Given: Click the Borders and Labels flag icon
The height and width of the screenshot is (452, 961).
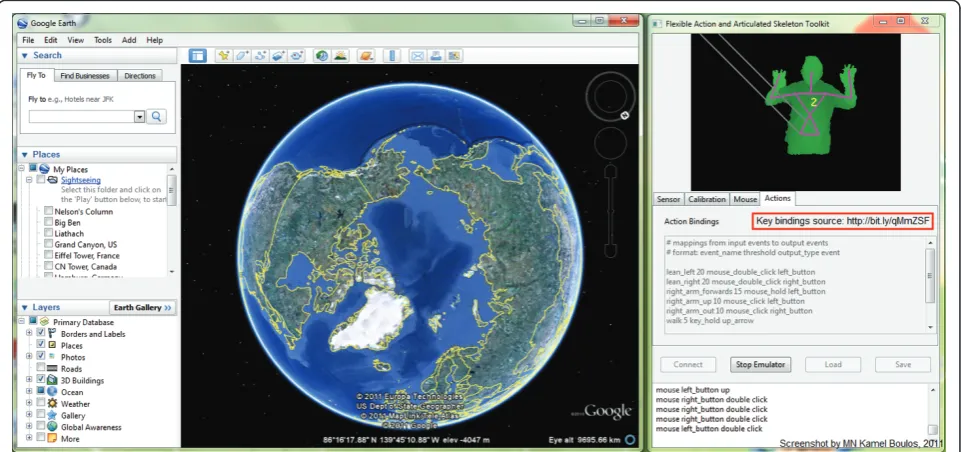Looking at the screenshot, I should [52, 334].
